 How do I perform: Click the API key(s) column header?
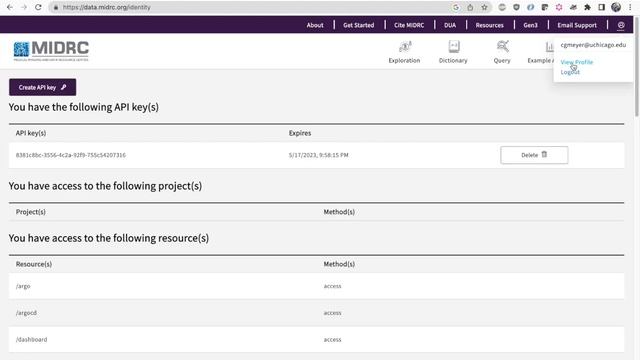tap(31, 133)
